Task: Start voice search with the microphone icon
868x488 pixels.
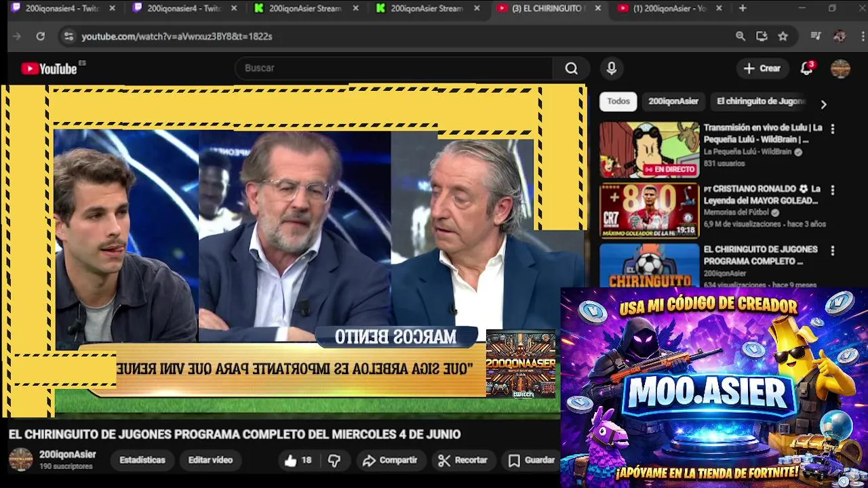Action: [612, 68]
